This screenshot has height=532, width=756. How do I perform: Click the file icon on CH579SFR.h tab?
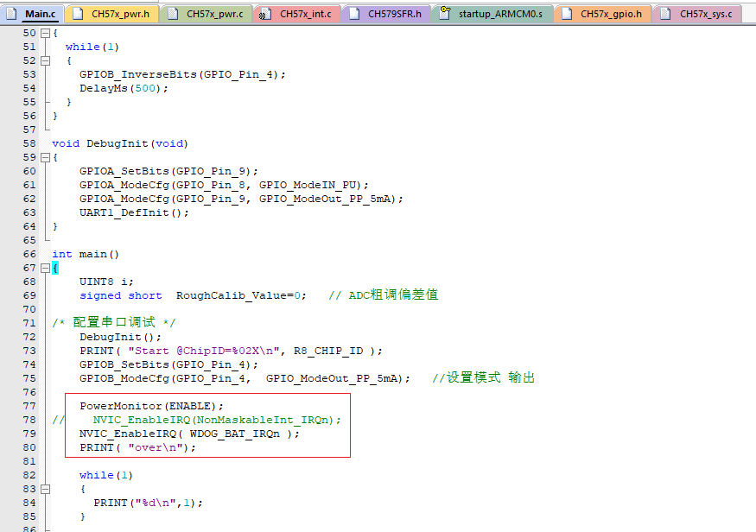(x=354, y=14)
